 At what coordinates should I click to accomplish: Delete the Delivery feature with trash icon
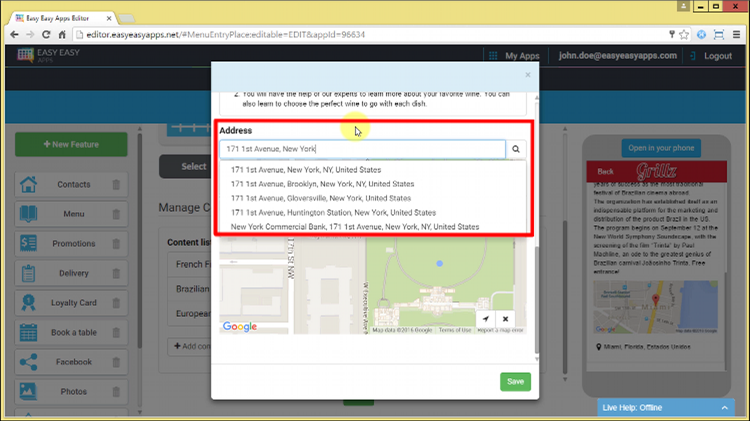116,274
